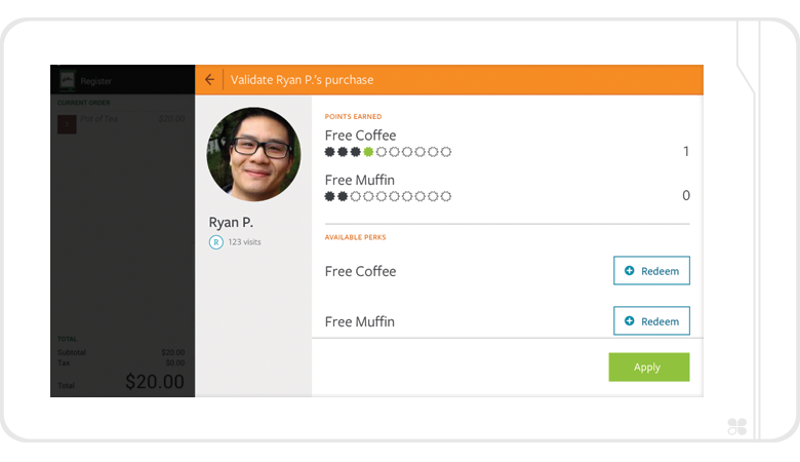
Task: Click the Ryan P. customer name
Action: click(x=230, y=222)
